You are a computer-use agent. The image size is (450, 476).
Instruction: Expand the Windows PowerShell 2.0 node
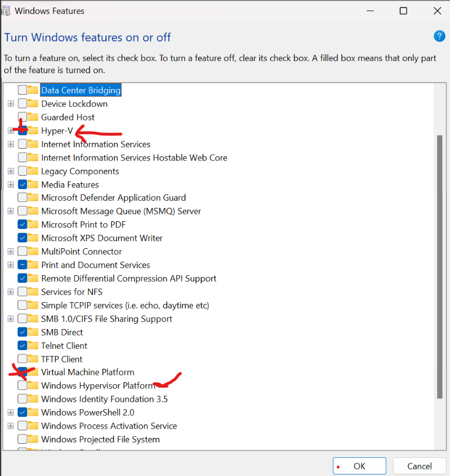point(11,412)
